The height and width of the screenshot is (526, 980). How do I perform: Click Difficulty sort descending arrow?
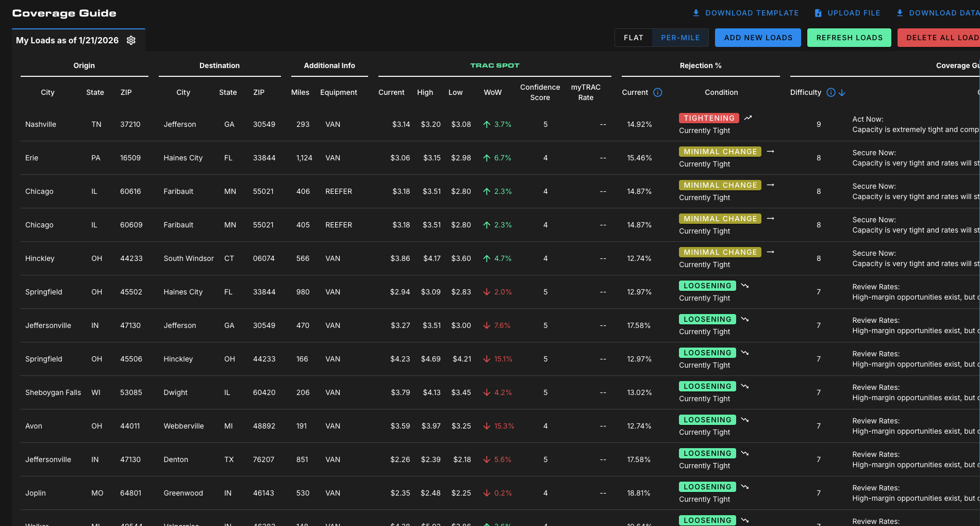(x=842, y=93)
